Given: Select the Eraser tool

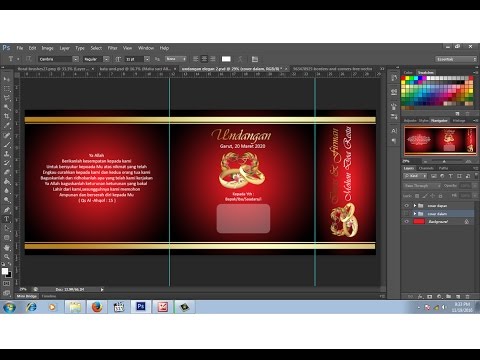Looking at the screenshot, I should (x=7, y=172).
